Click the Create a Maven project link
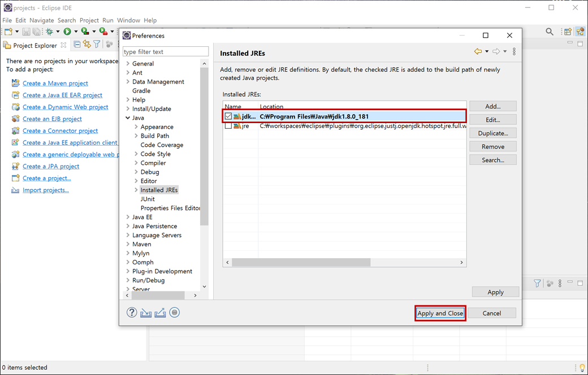588x375 pixels. [x=55, y=83]
